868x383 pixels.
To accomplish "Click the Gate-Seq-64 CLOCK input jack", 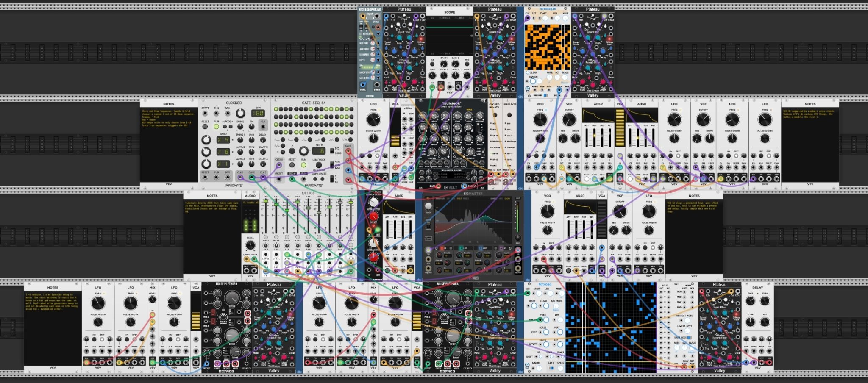I will pos(279,165).
